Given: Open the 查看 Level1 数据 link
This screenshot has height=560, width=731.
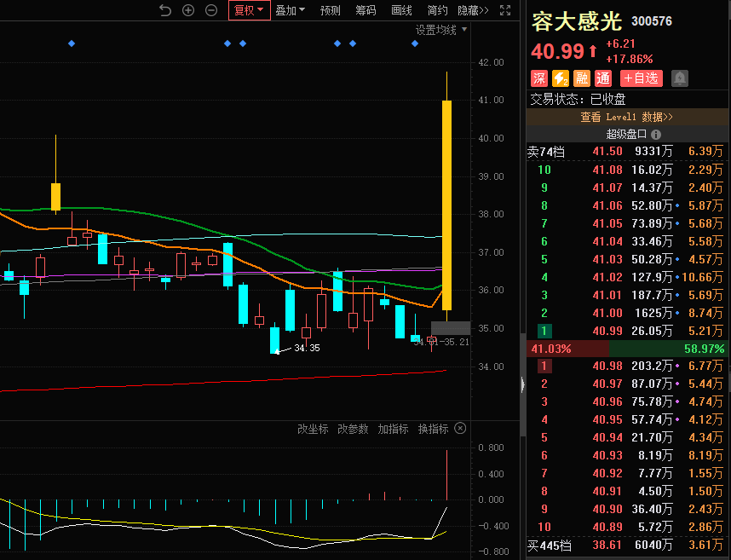Looking at the screenshot, I should pyautogui.click(x=627, y=117).
